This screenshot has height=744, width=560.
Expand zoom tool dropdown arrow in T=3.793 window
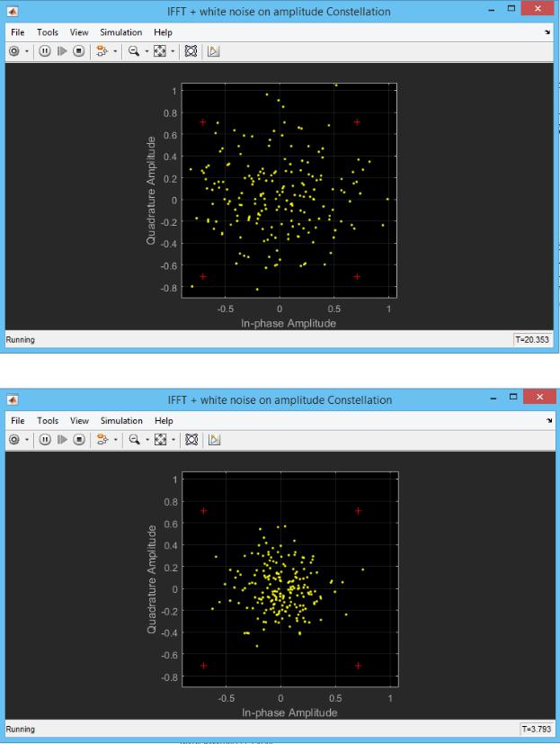click(147, 440)
